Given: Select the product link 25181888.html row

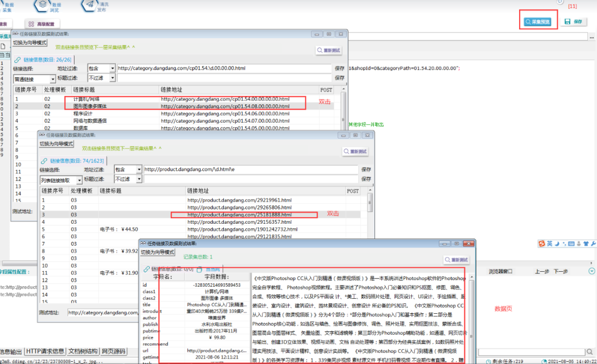Looking at the screenshot, I should point(200,215).
